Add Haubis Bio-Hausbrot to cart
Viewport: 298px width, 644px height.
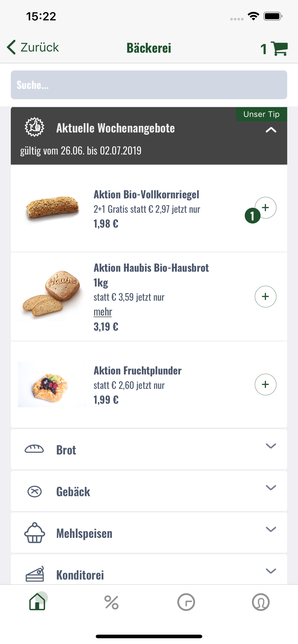click(x=265, y=297)
